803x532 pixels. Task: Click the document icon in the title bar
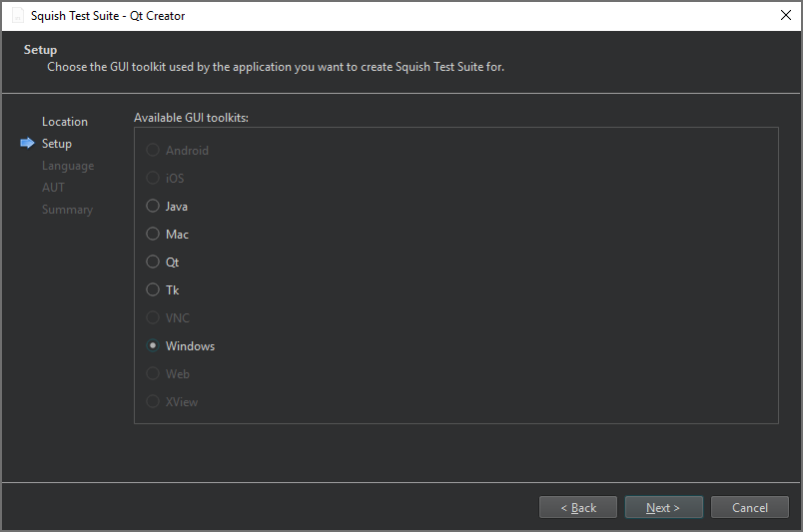17,16
